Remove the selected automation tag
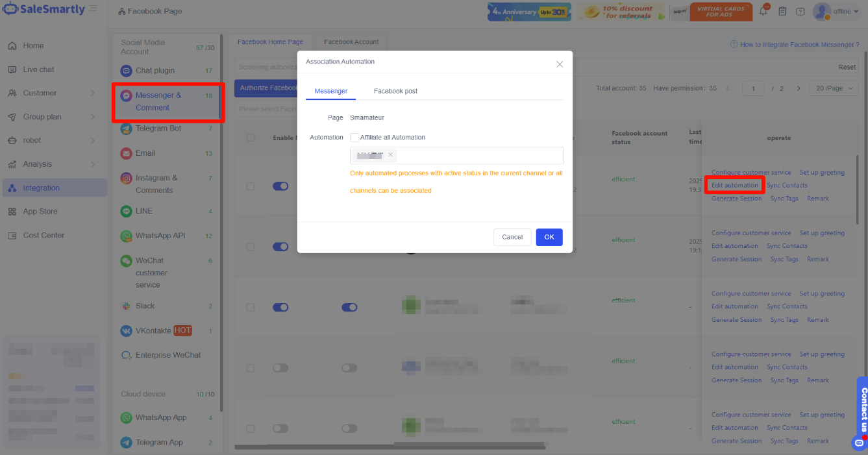 tap(390, 155)
